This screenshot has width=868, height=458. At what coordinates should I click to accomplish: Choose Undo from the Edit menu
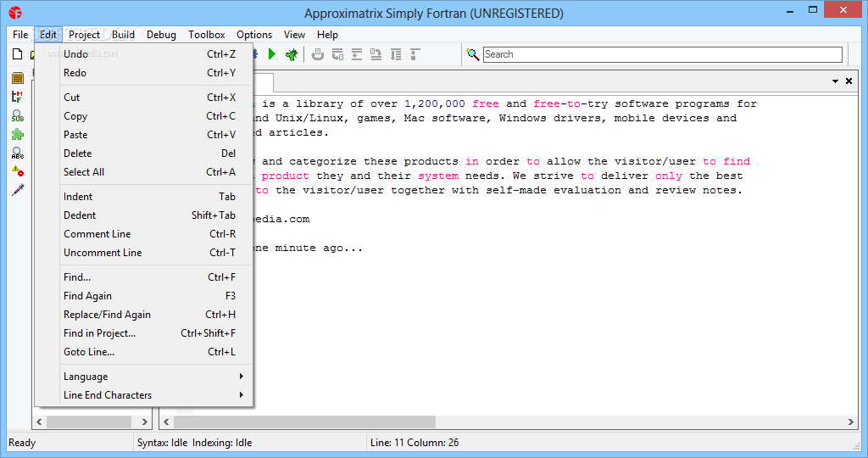pyautogui.click(x=154, y=53)
